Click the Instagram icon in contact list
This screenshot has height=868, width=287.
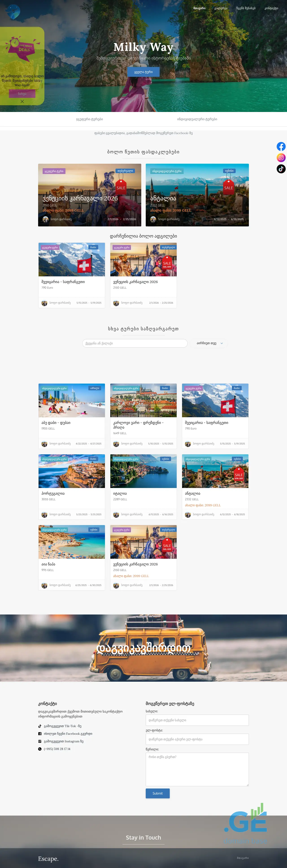(x=40, y=741)
